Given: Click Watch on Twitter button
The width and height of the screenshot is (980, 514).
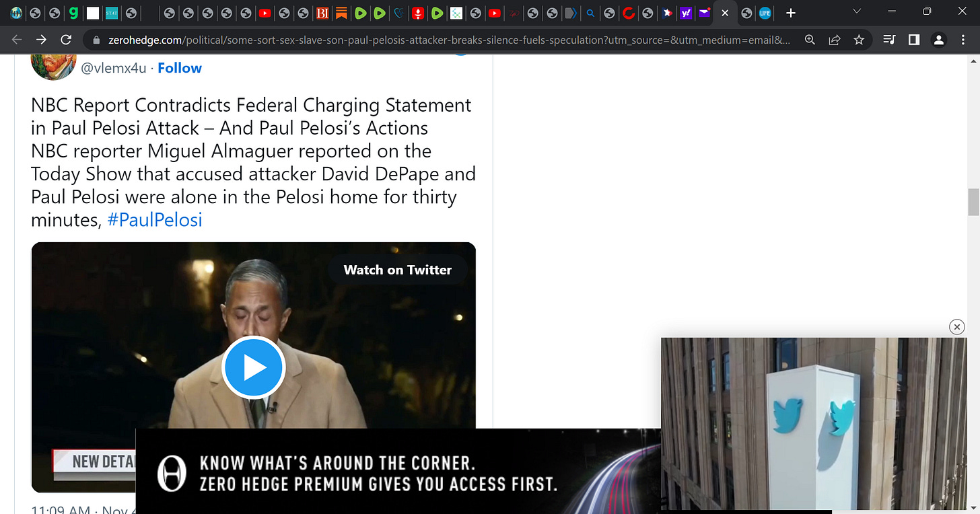Looking at the screenshot, I should 398,270.
